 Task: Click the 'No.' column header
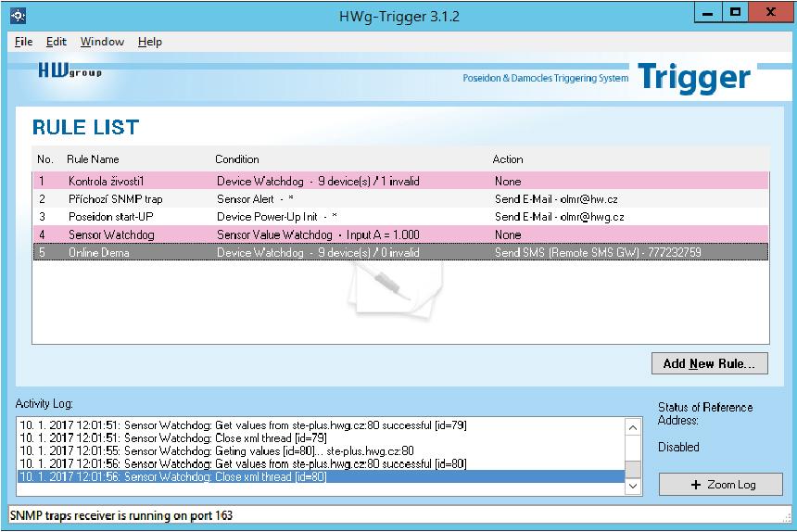click(x=45, y=159)
